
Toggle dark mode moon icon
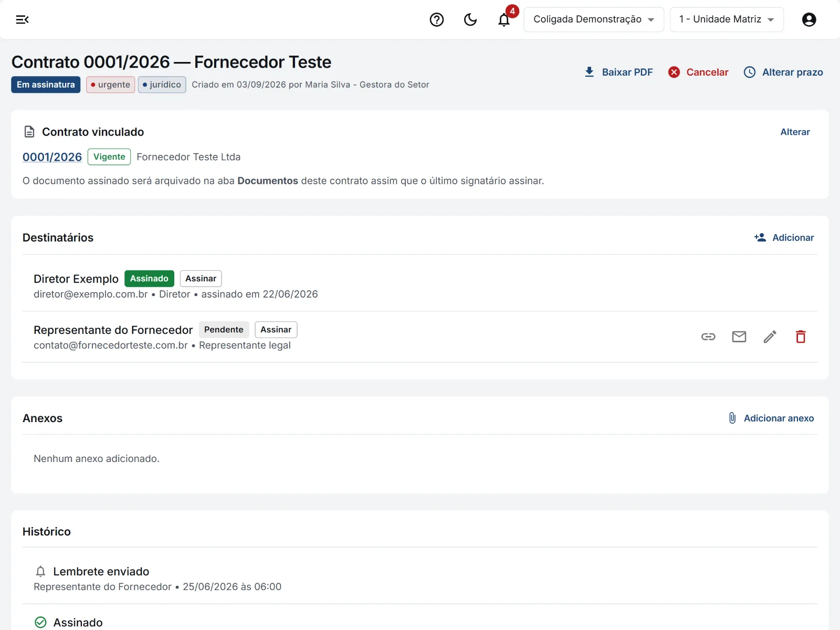[470, 19]
